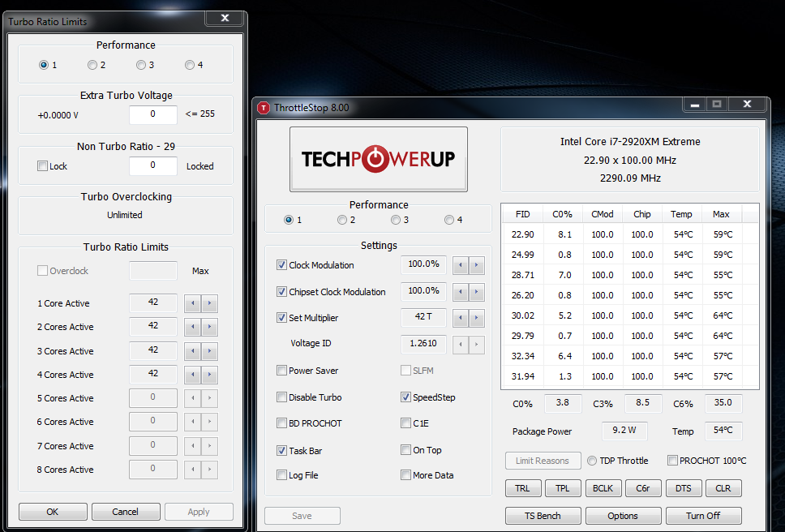The image size is (785, 532).
Task: Enable the Power Saver checkbox
Action: click(282, 371)
